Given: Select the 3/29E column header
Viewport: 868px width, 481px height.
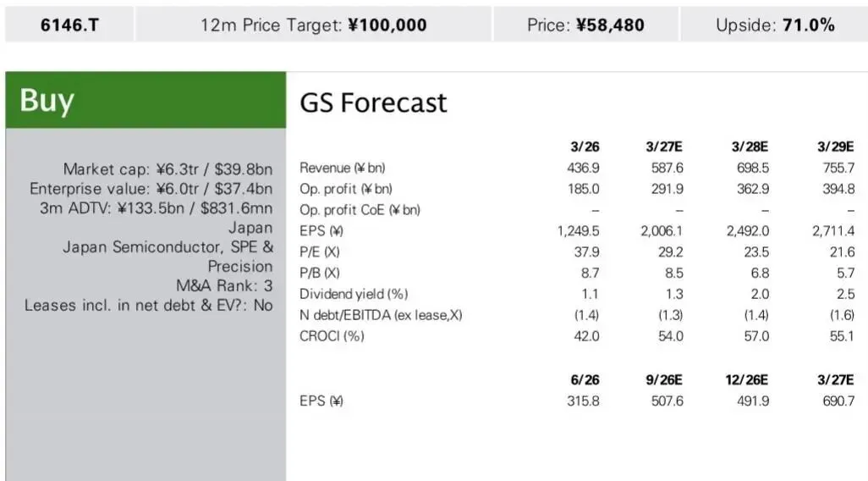Looking at the screenshot, I should coord(835,147).
